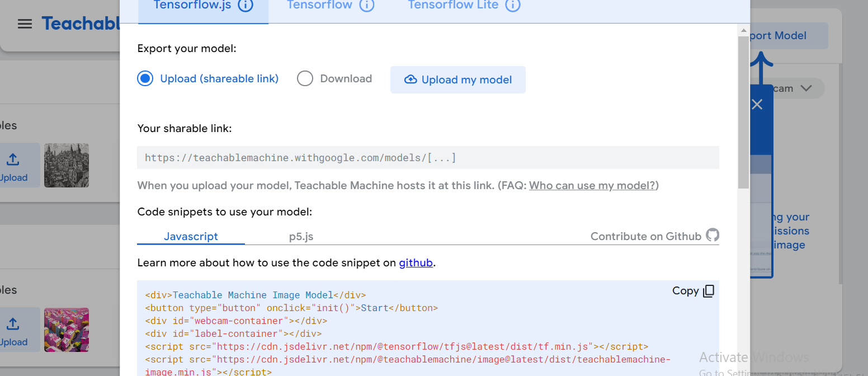Open the pink colorful image sample thumbnail
Screen dimensions: 868x376
[x=67, y=330]
